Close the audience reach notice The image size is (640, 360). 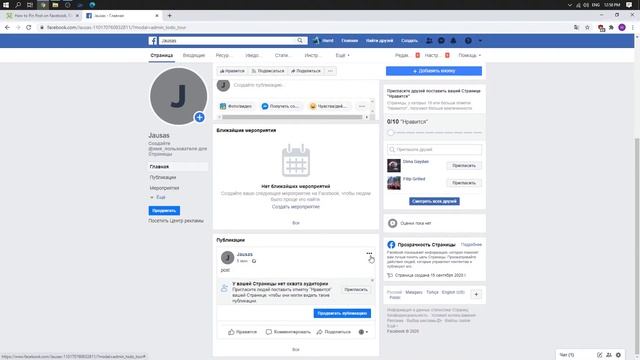pyautogui.click(x=372, y=280)
